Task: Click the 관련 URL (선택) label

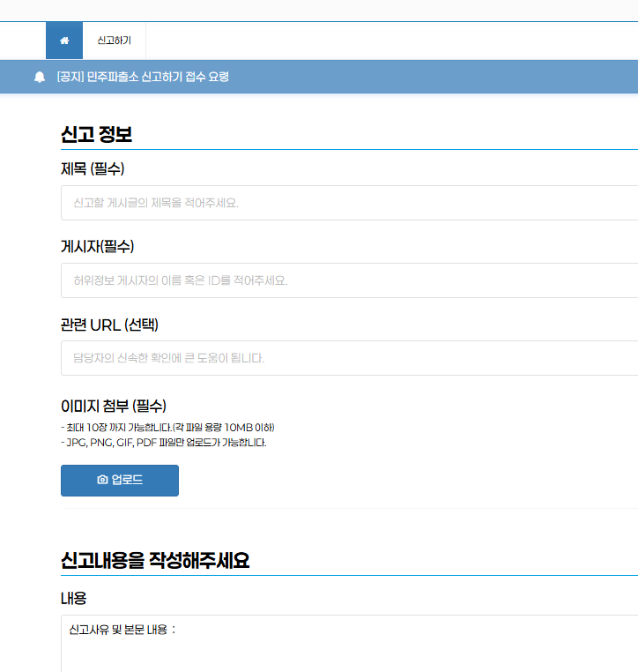Action: pyautogui.click(x=109, y=325)
